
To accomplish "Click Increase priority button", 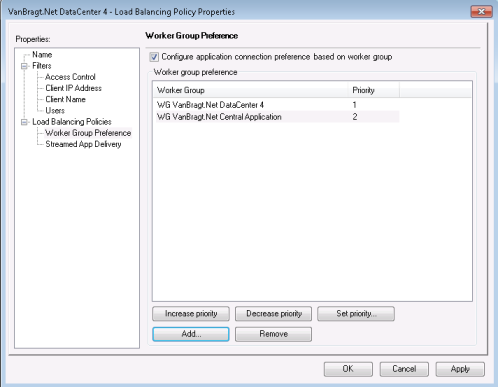I will click(x=191, y=314).
